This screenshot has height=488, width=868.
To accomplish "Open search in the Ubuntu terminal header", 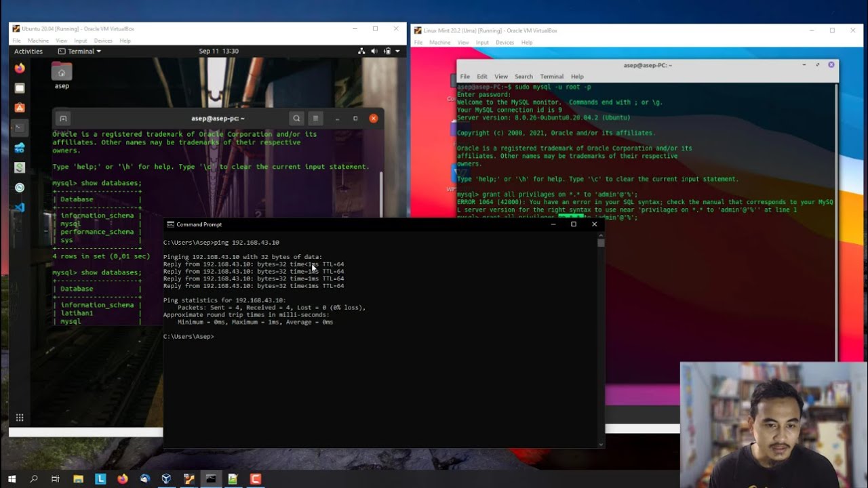I will 296,119.
